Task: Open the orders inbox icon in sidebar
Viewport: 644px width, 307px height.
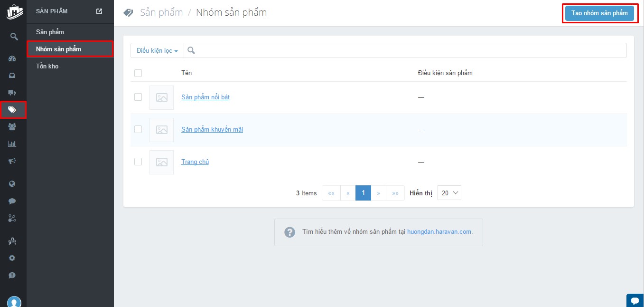Action: point(13,76)
